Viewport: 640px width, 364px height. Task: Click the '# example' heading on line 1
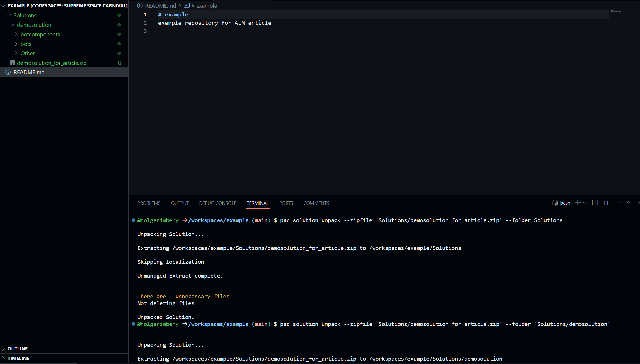point(173,15)
